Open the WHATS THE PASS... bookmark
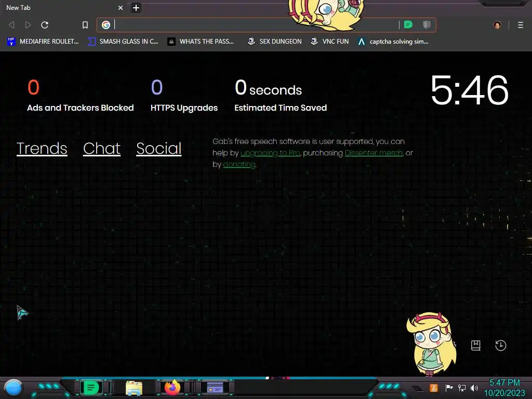The height and width of the screenshot is (399, 532). coord(201,42)
